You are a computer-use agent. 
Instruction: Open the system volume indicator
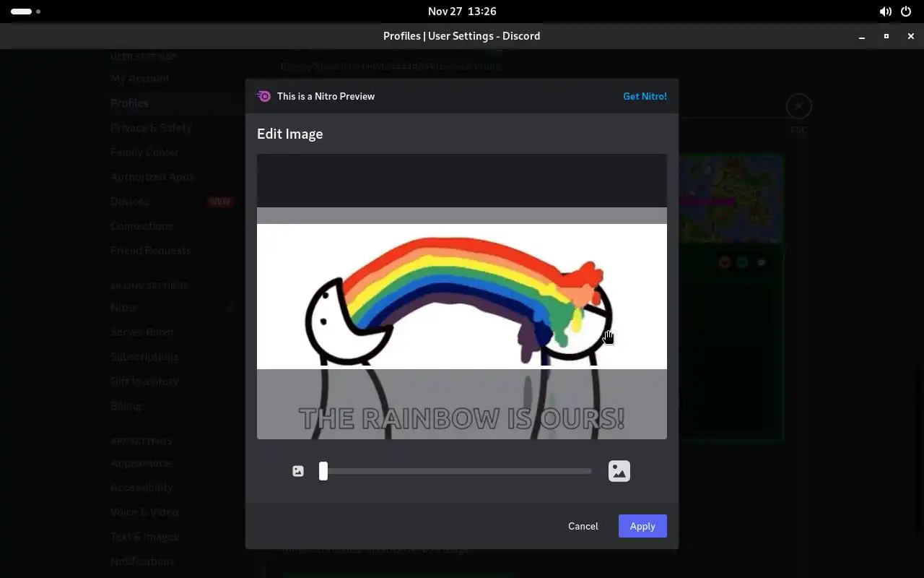pyautogui.click(x=885, y=12)
